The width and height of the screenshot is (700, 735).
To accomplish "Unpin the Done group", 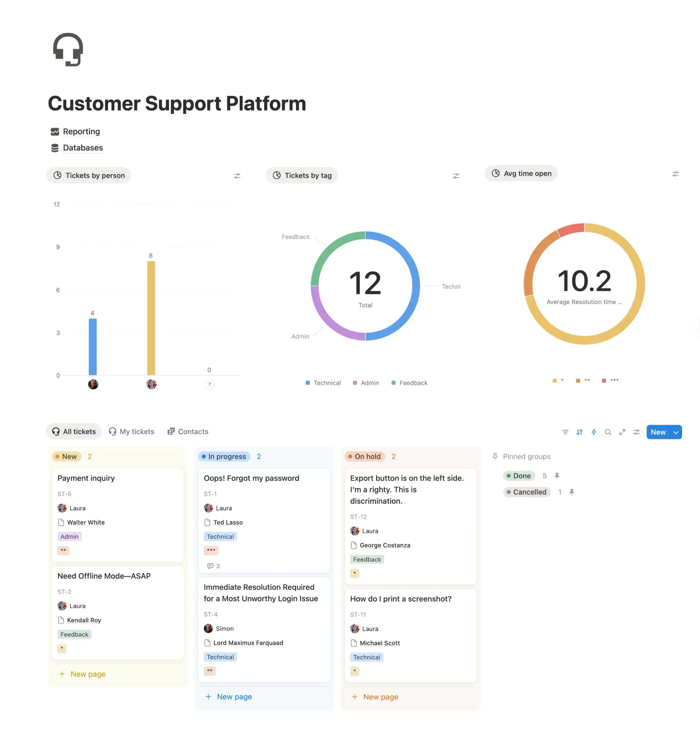I will tap(557, 476).
